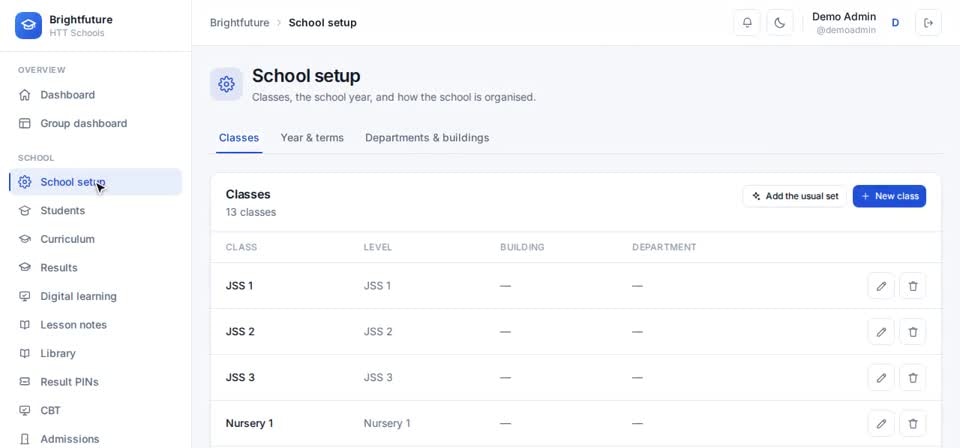This screenshot has width=960, height=448.
Task: Open Lesson notes in sidebar
Action: click(x=96, y=325)
